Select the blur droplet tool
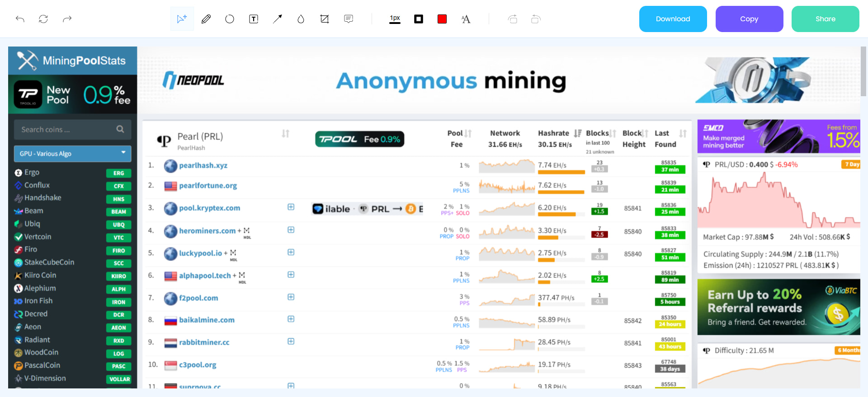Image resolution: width=868 pixels, height=397 pixels. tap(301, 19)
